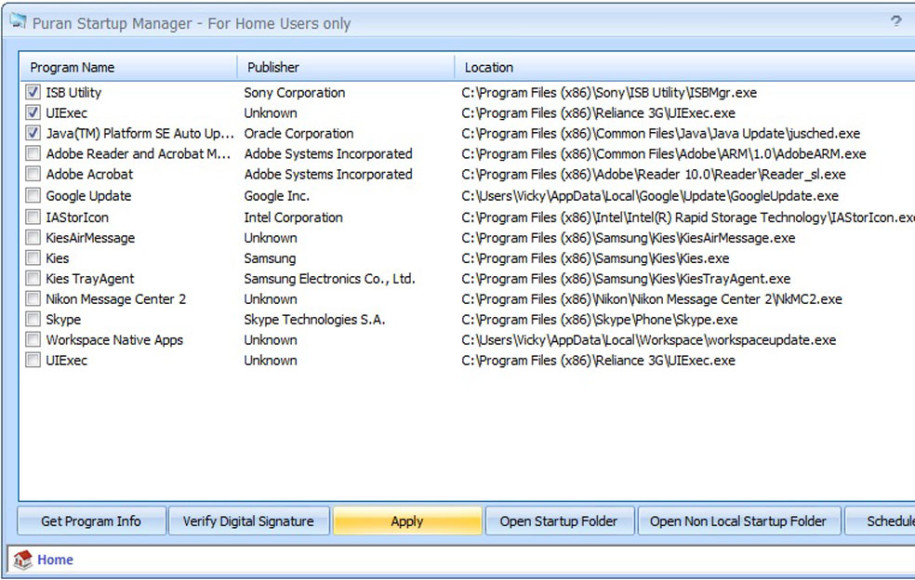This screenshot has width=915, height=580.
Task: Click Verify Digital Signature
Action: (249, 521)
